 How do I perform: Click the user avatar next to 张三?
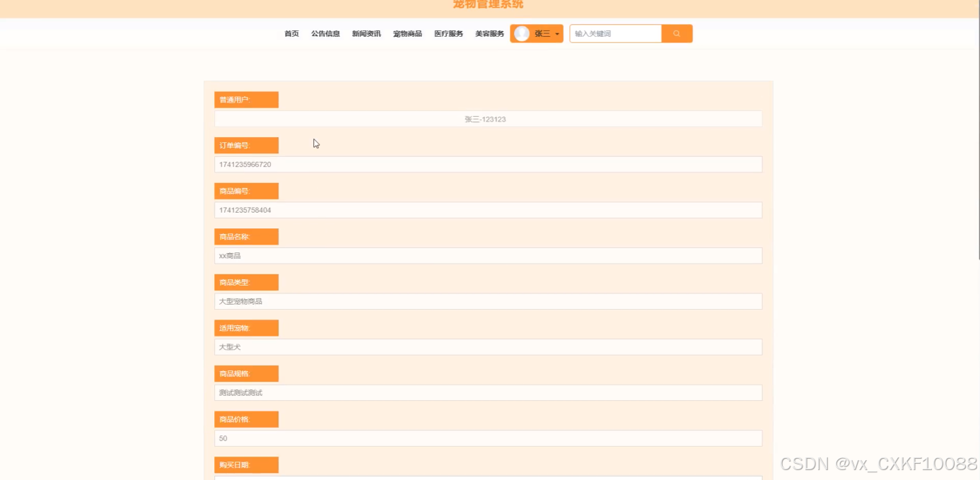tap(522, 33)
